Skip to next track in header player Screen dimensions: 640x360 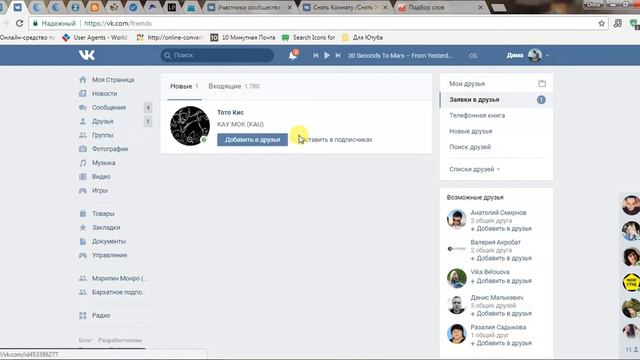point(338,55)
